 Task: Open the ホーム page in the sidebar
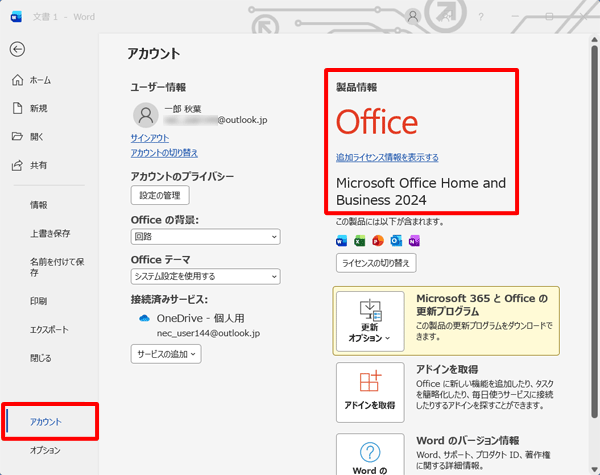coord(40,80)
